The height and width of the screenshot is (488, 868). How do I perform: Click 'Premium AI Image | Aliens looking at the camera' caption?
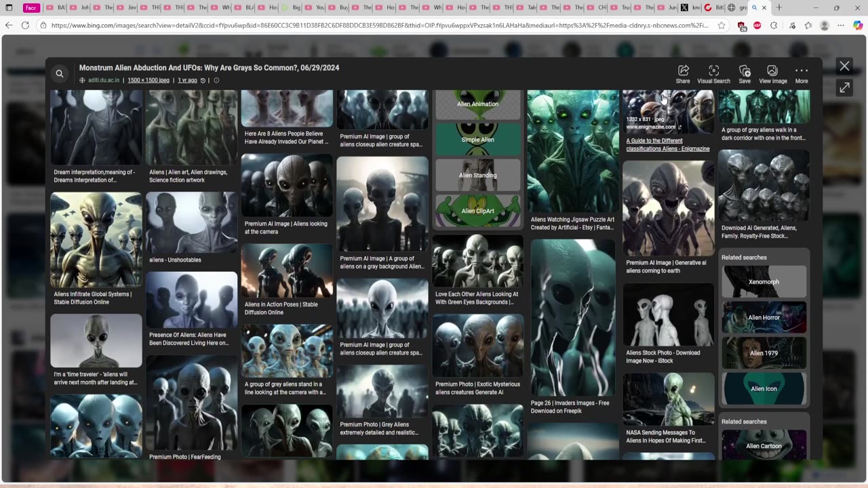pos(285,228)
